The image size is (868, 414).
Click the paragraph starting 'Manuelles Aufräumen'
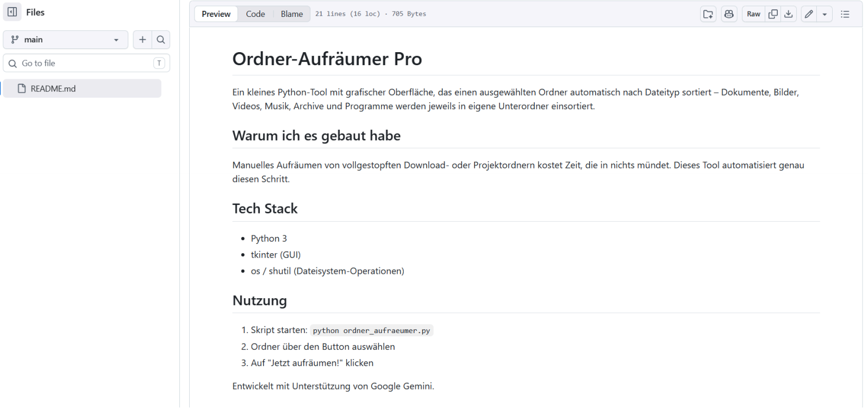tap(519, 172)
